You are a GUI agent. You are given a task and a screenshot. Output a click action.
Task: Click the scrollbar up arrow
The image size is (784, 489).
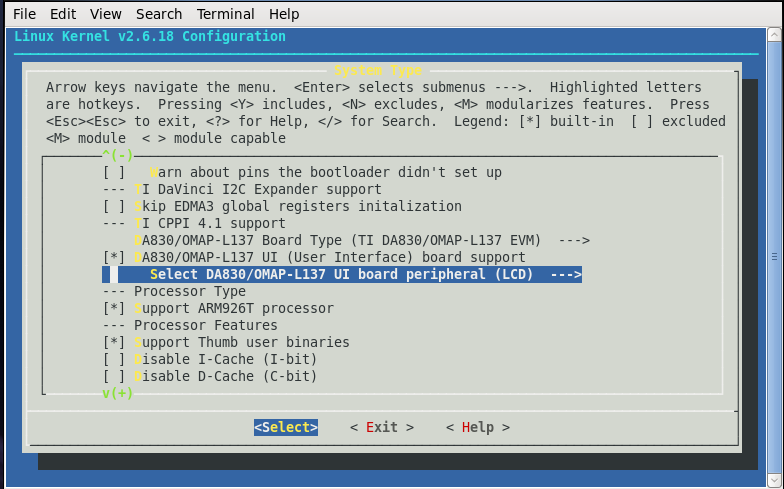(774, 35)
